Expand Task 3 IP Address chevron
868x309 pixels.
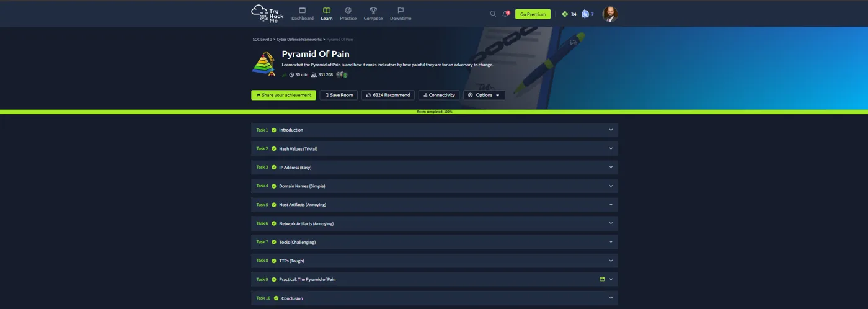click(x=611, y=167)
